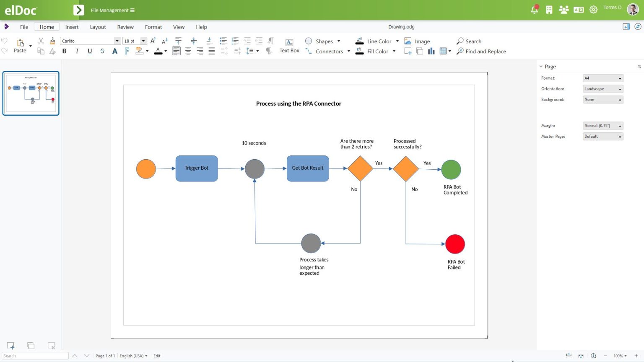Click Find and Replace button
Screen dimensions: 644x362
click(481, 51)
